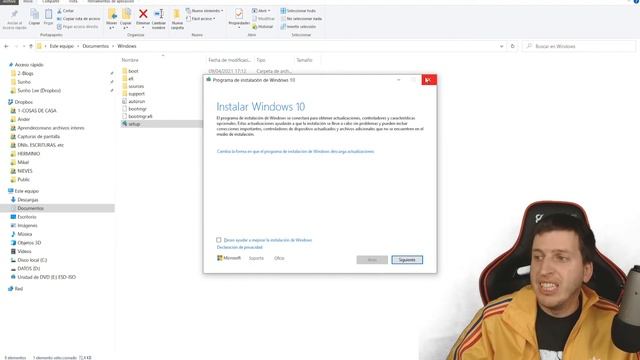Open the DVD drive (E:) ESD-ISO
Viewport: 640px width, 360px height.
point(47,277)
